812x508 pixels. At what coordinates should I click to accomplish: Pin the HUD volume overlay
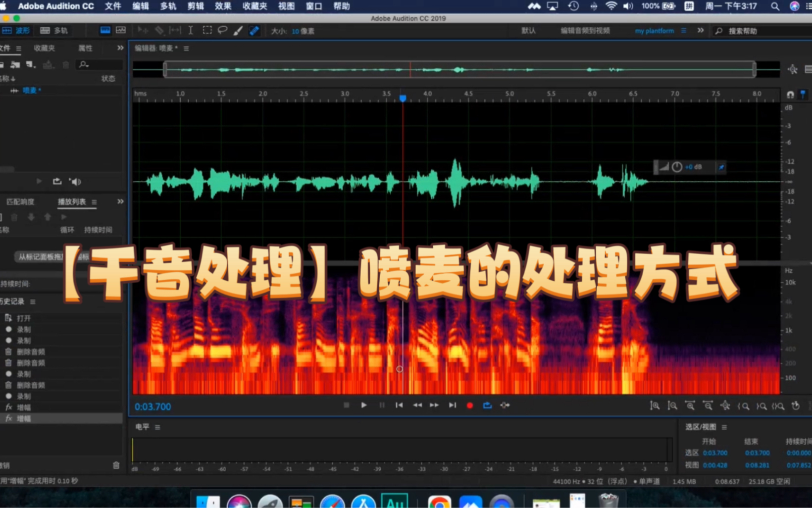[721, 167]
